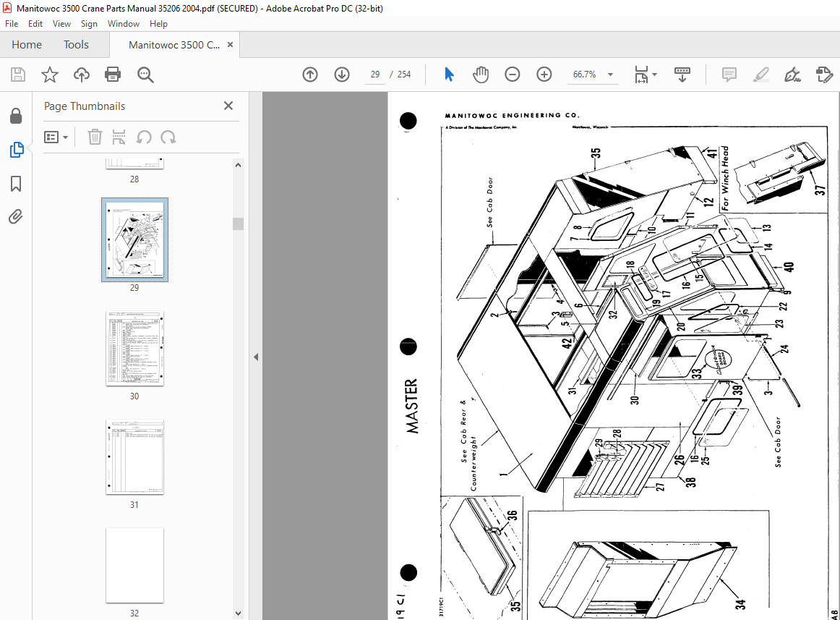Click the thumbnails scrollbar up arrow
Viewport: 840px width, 620px height.
pyautogui.click(x=238, y=165)
